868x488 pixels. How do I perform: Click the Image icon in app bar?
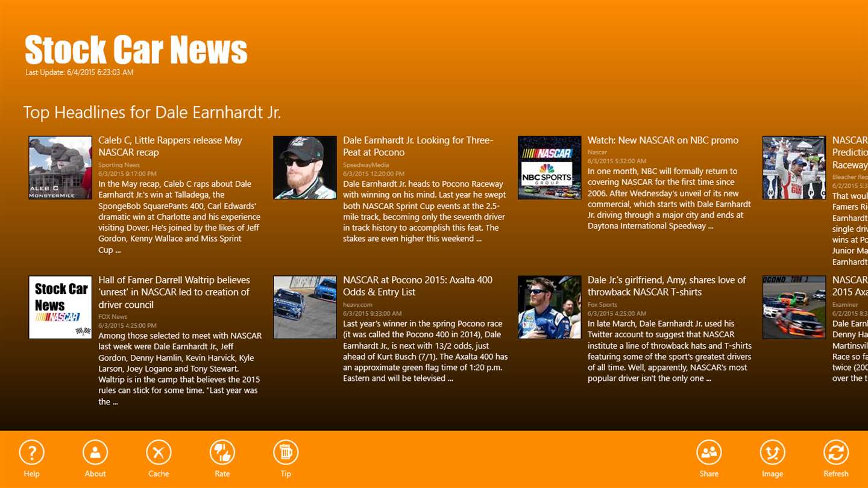pyautogui.click(x=772, y=452)
